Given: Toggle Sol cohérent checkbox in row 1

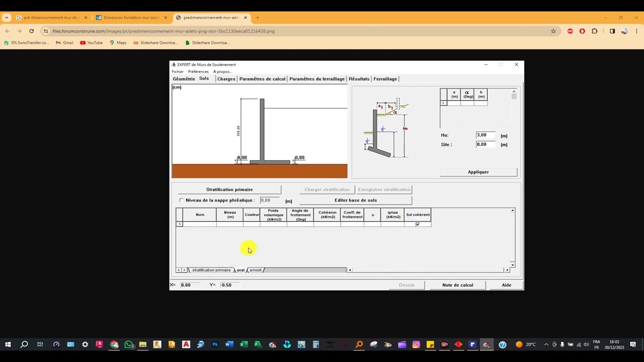Looking at the screenshot, I should (417, 224).
